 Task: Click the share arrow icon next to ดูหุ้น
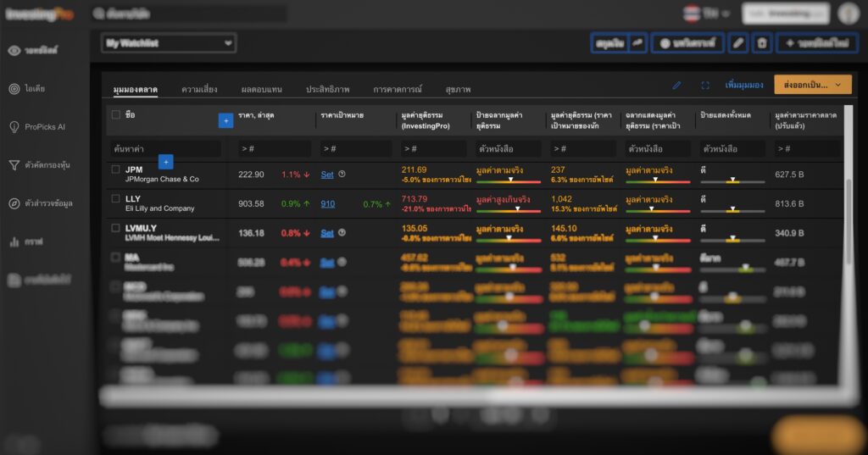[637, 43]
